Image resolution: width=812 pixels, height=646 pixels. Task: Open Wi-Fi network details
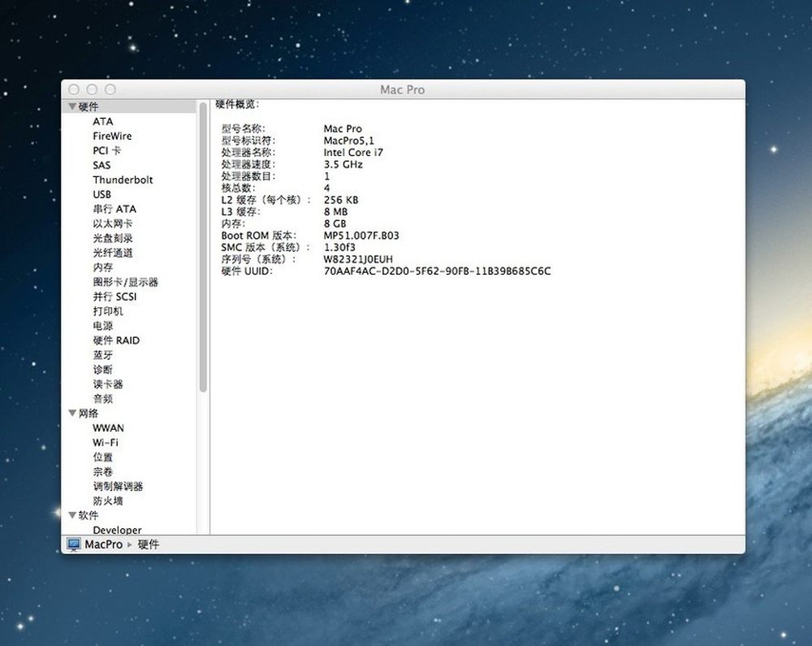click(x=106, y=442)
